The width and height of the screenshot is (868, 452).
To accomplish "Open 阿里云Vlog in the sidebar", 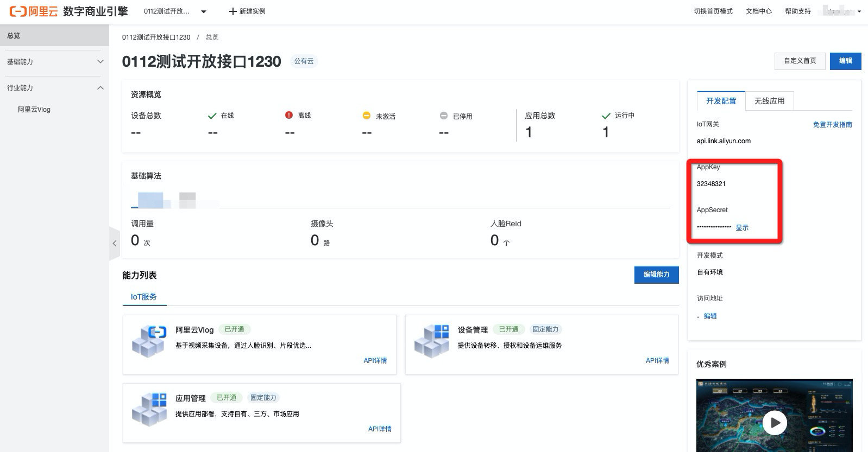I will point(34,109).
